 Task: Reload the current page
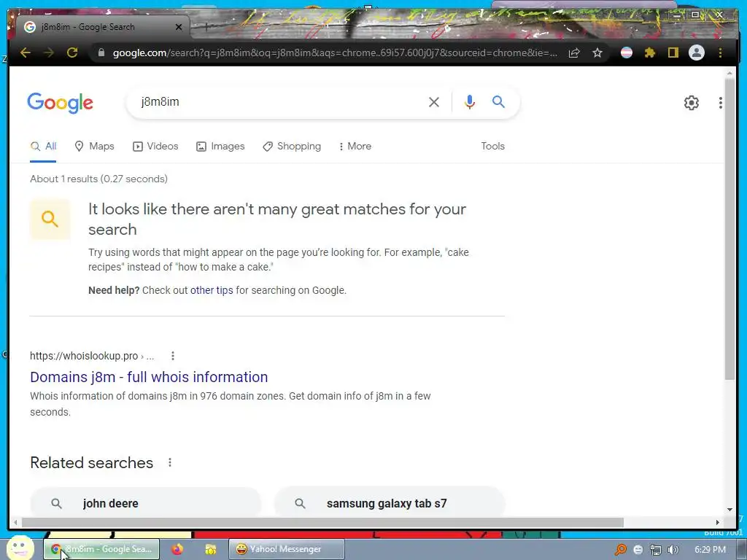(72, 52)
